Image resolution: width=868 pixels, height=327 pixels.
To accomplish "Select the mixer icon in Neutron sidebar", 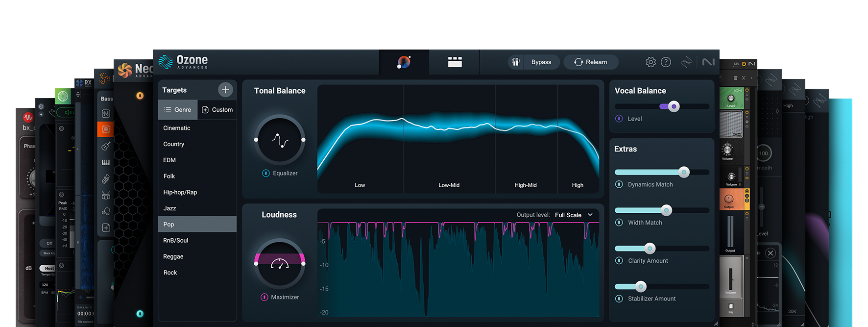I will tap(106, 114).
